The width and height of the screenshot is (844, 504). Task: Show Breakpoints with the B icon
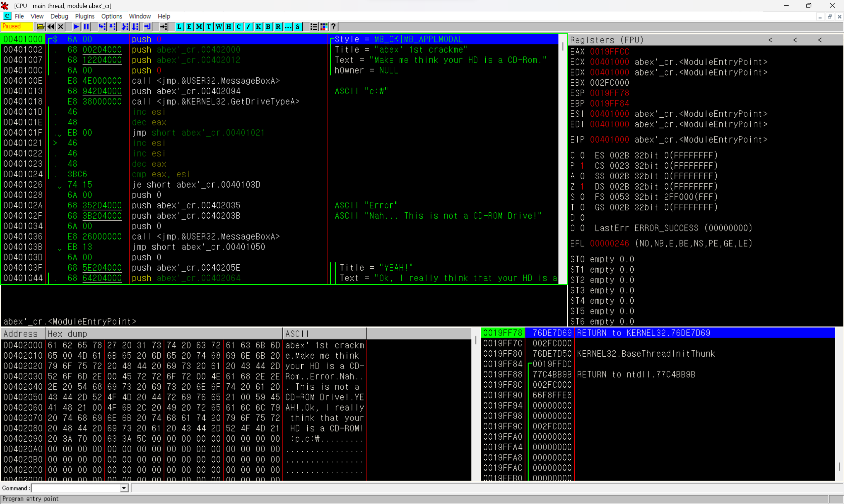click(x=268, y=27)
